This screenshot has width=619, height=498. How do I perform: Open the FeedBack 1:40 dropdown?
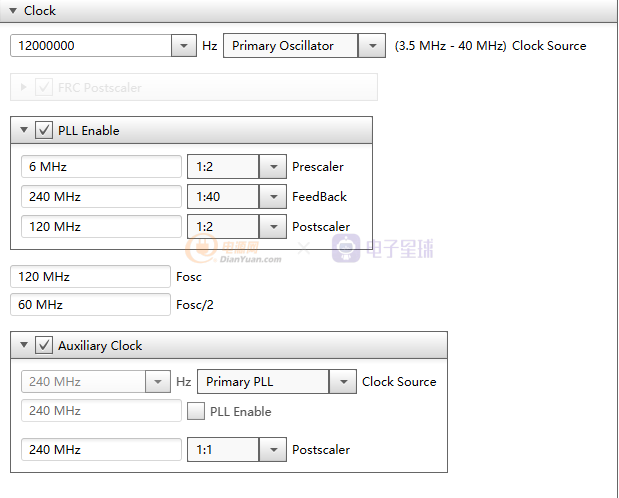point(272,197)
